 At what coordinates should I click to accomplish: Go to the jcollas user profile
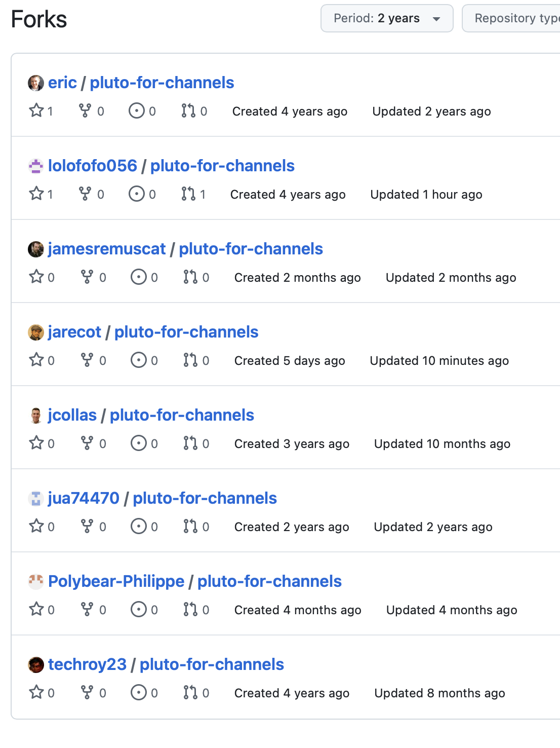(x=72, y=415)
